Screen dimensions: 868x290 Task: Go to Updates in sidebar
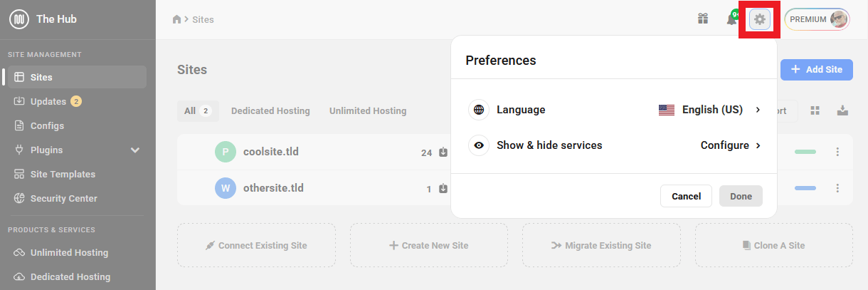pyautogui.click(x=48, y=101)
